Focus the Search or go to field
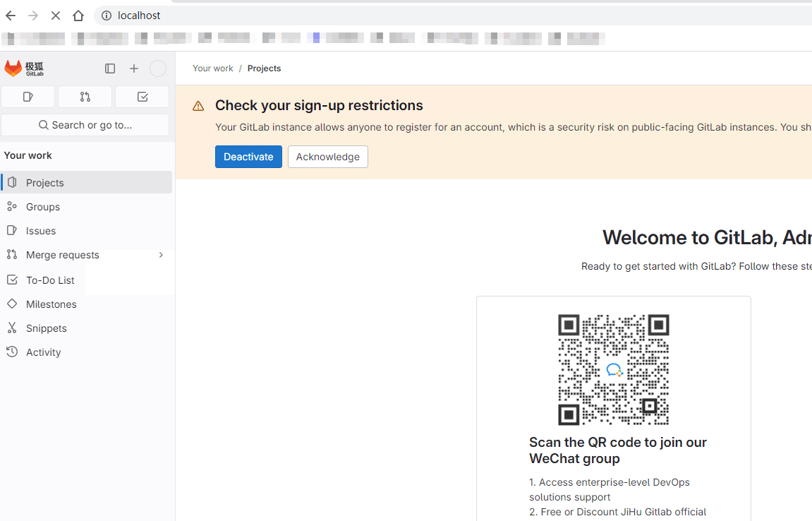The image size is (812, 521). point(85,125)
